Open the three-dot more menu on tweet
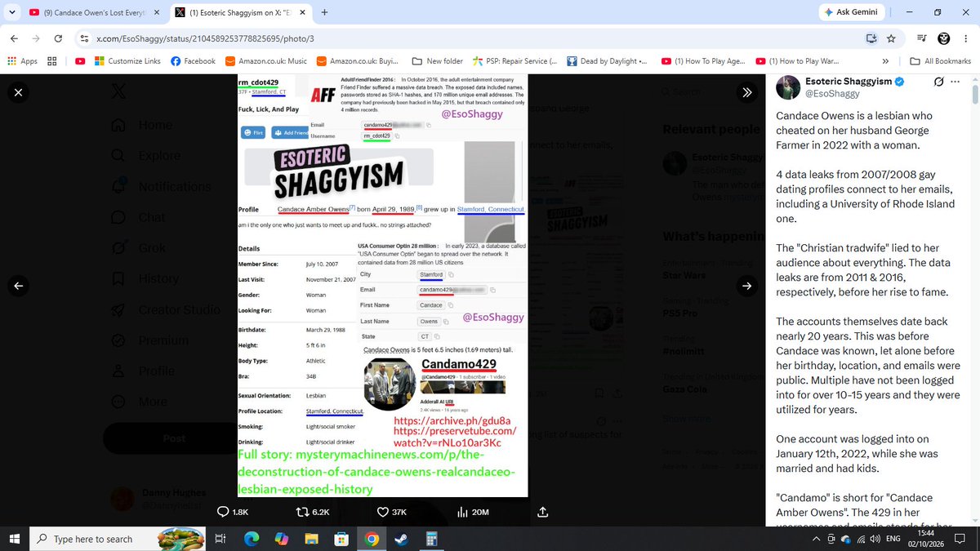The width and height of the screenshot is (980, 551). [956, 82]
